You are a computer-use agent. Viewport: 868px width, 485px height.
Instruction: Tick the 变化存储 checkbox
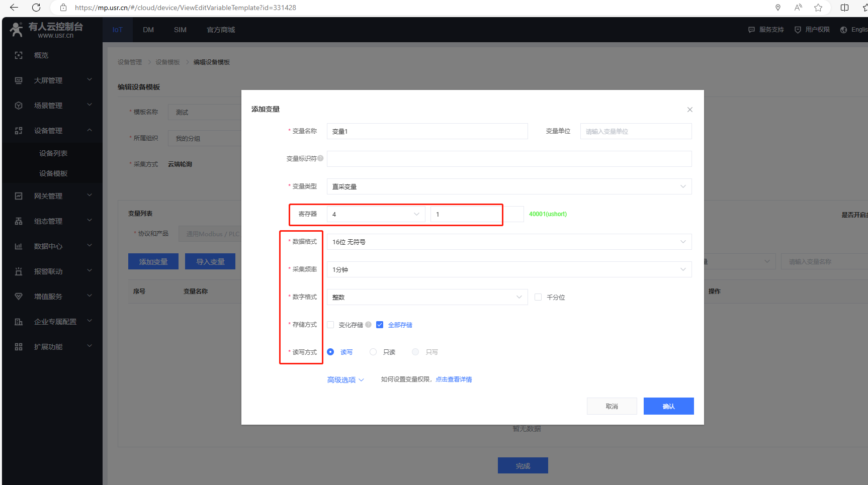[x=330, y=325]
